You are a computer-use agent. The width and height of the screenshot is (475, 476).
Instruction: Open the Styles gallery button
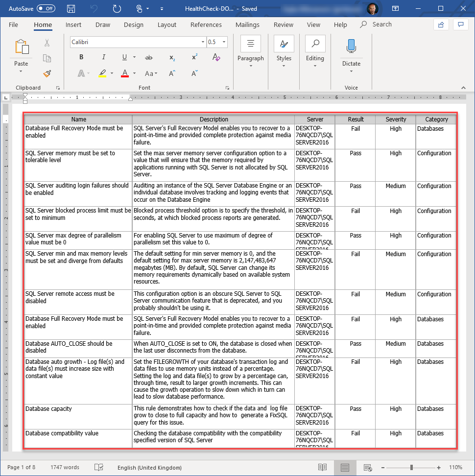click(x=284, y=51)
